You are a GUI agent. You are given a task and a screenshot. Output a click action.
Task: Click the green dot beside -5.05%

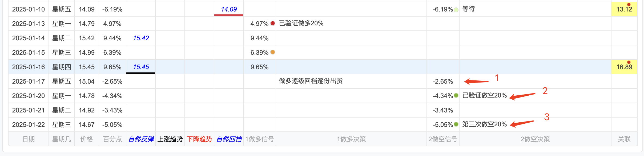pyautogui.click(x=456, y=124)
